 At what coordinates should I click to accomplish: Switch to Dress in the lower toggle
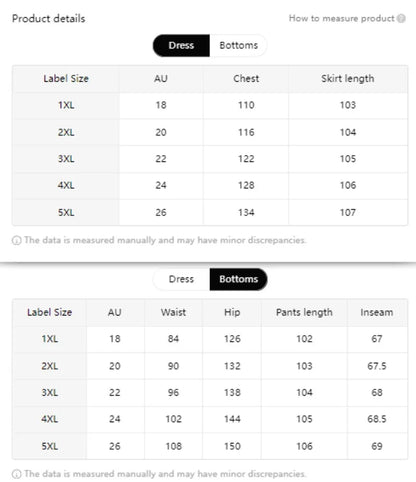coord(181,279)
